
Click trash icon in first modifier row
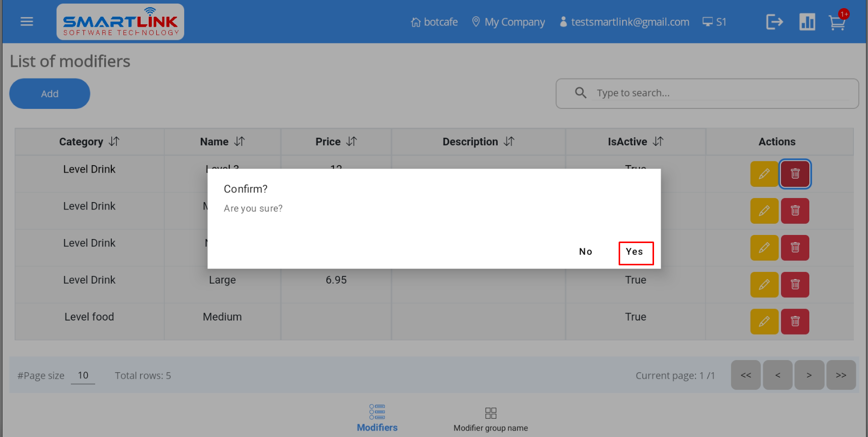pyautogui.click(x=795, y=174)
